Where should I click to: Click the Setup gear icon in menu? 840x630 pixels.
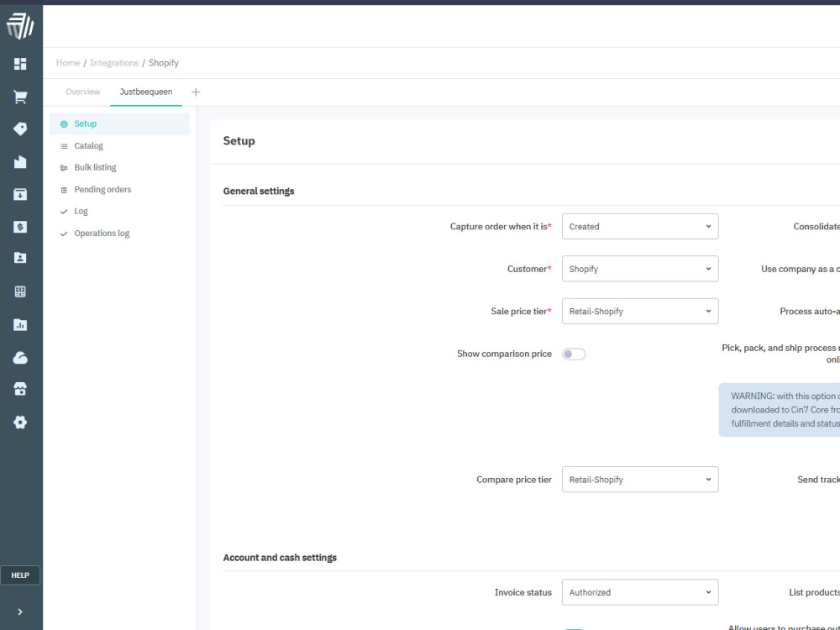64,124
